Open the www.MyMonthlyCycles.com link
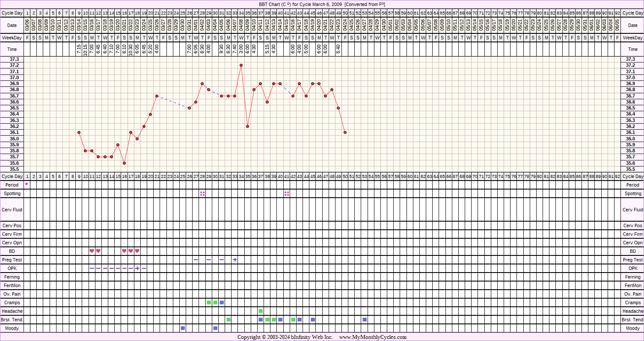Viewport: 644px width, 341px height. tap(373, 337)
